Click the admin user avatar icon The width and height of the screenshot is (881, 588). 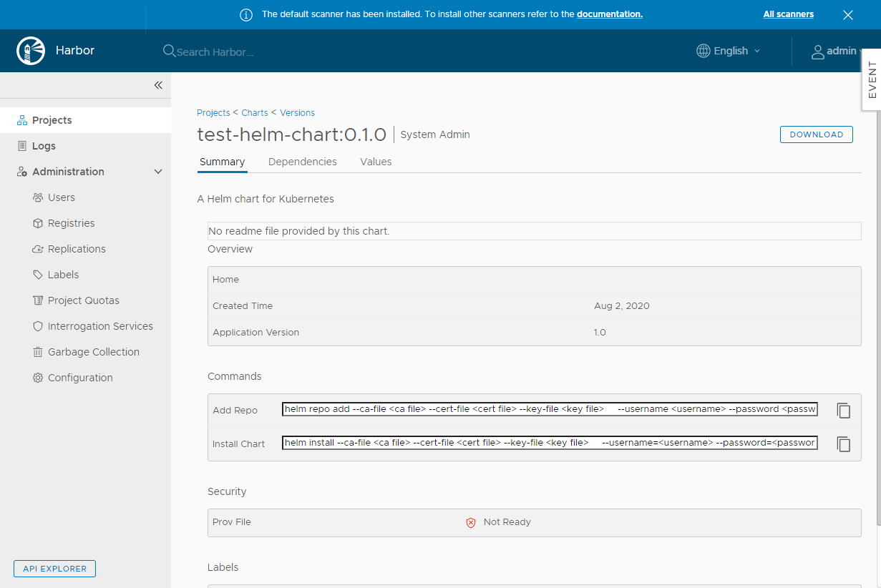[x=817, y=52]
